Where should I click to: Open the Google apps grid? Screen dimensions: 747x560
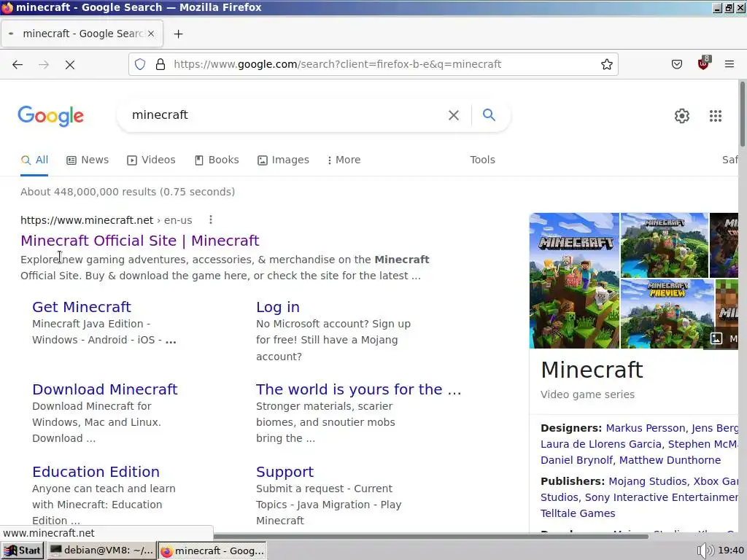(716, 116)
